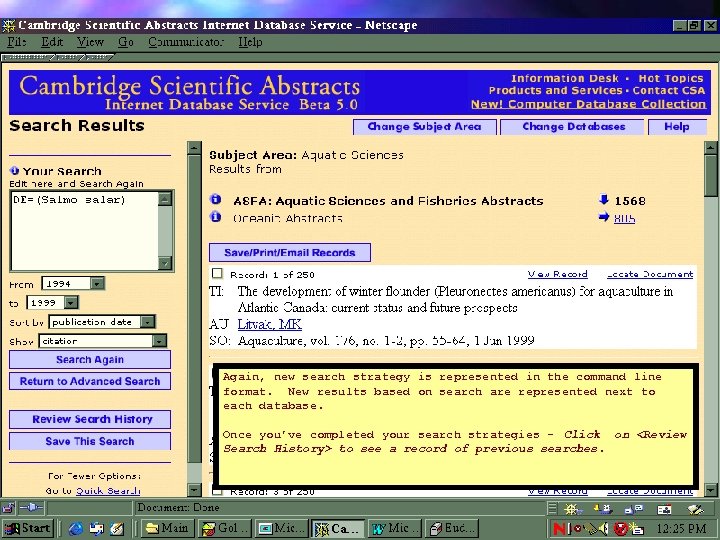
Task: Open the Inbox mailbox from component bar
Action: click(602, 509)
